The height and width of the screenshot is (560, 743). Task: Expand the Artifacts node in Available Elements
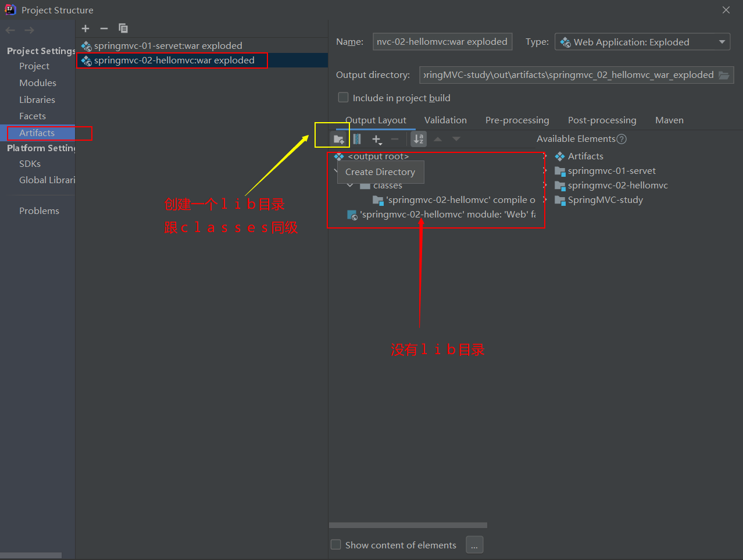click(x=545, y=156)
